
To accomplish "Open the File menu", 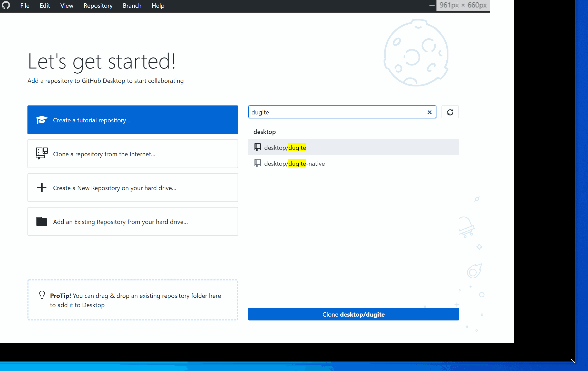I will coord(25,5).
